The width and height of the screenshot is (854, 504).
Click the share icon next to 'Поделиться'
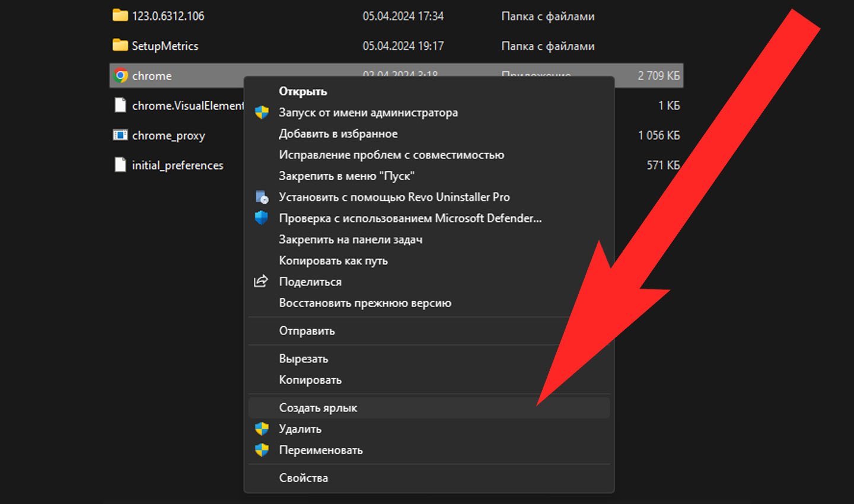pos(261,282)
